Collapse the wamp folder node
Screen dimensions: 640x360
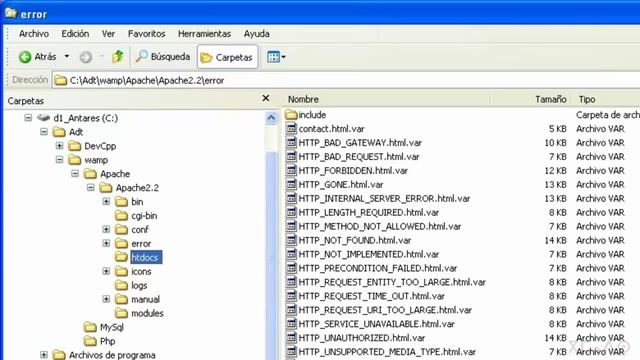click(60, 160)
